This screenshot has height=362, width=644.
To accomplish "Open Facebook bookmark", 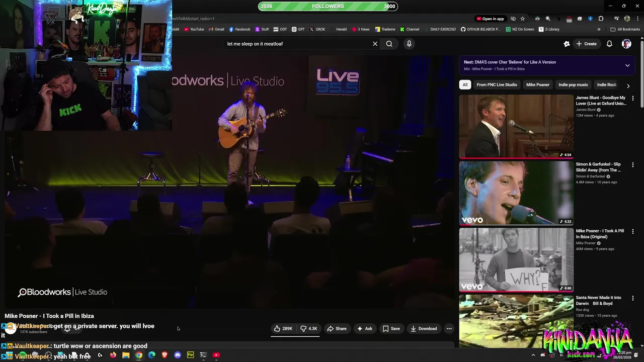I will click(x=239, y=29).
